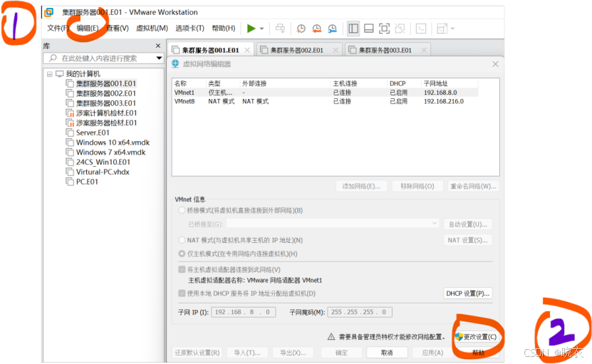Open the 查看(V) menu
Screen dimensions: 592x364
118,28
